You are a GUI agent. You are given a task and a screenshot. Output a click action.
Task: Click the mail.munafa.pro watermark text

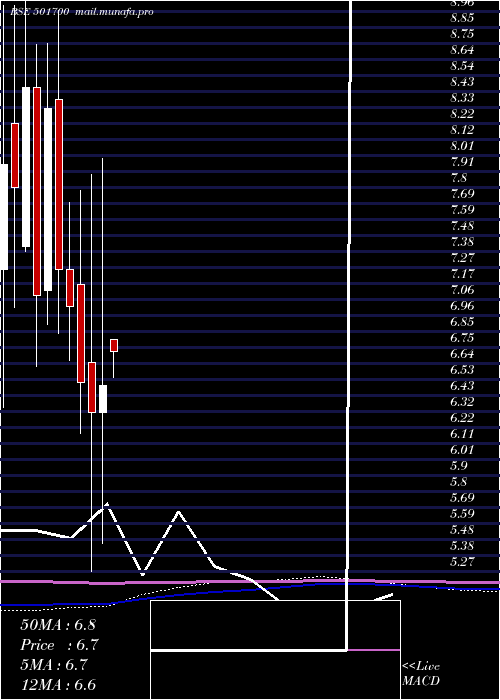(115, 12)
